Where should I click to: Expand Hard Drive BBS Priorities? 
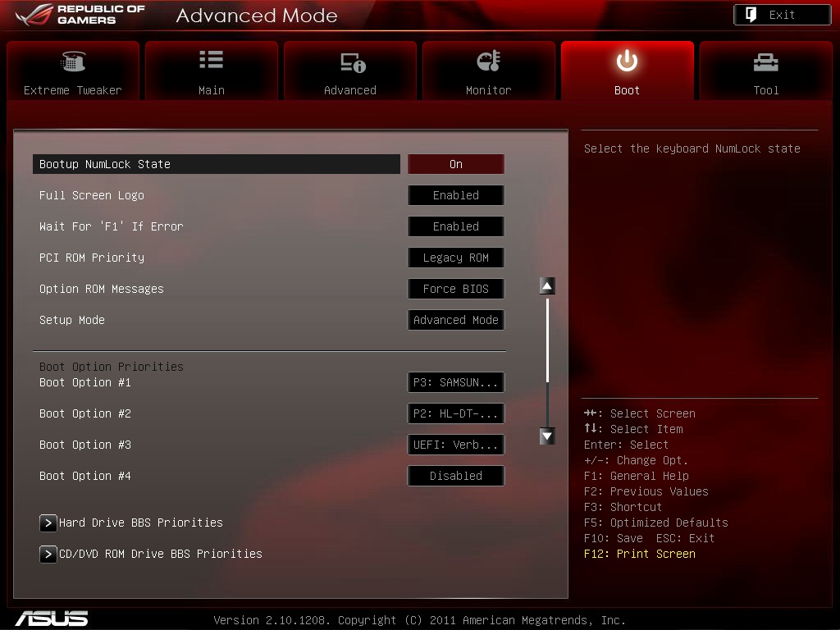[x=131, y=523]
